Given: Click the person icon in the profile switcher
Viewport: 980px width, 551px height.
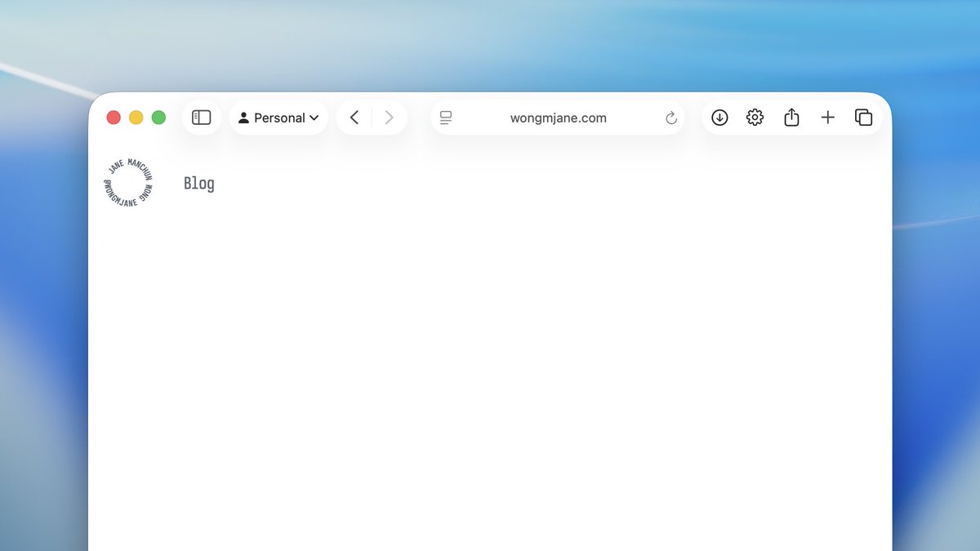Looking at the screenshot, I should (243, 117).
